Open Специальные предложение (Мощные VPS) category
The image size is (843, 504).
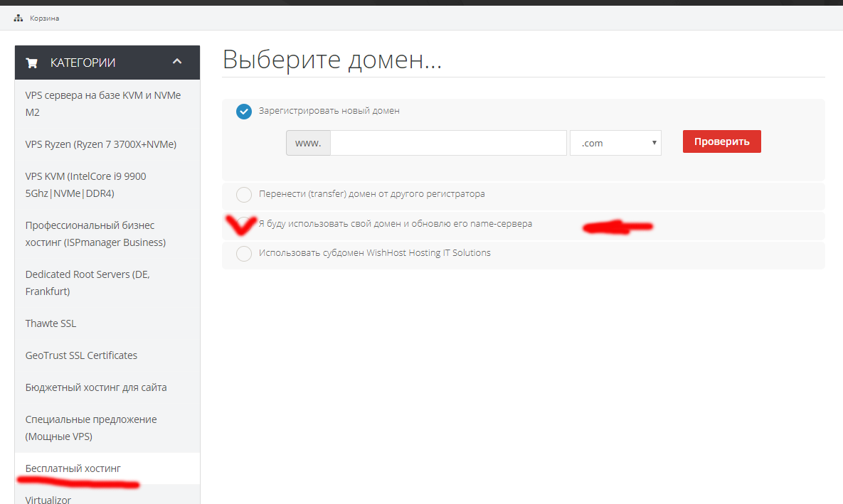click(107, 428)
